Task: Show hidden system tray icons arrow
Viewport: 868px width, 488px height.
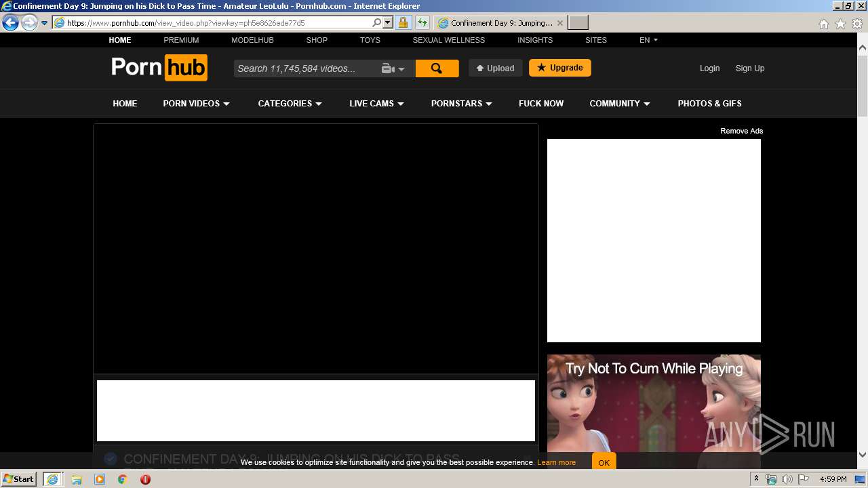Action: tap(756, 479)
